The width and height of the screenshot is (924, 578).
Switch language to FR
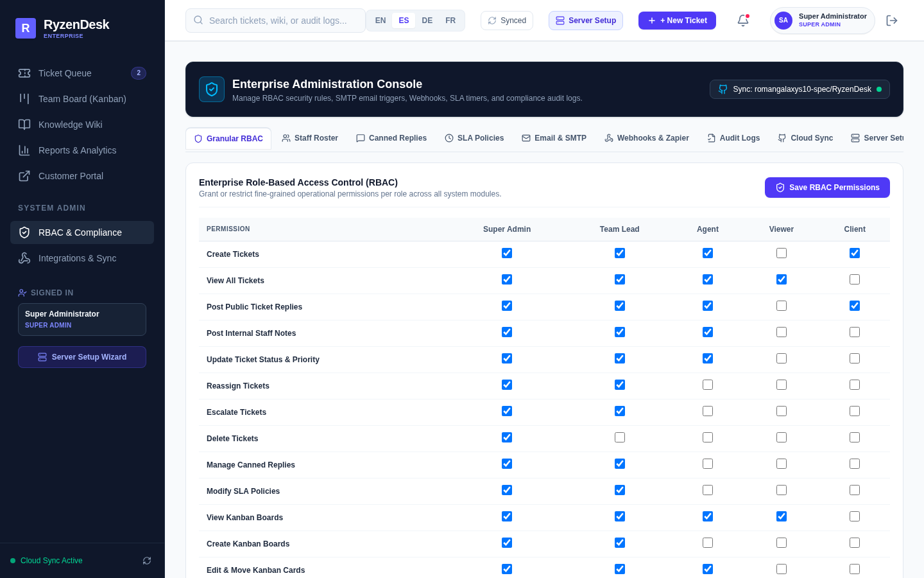point(450,21)
